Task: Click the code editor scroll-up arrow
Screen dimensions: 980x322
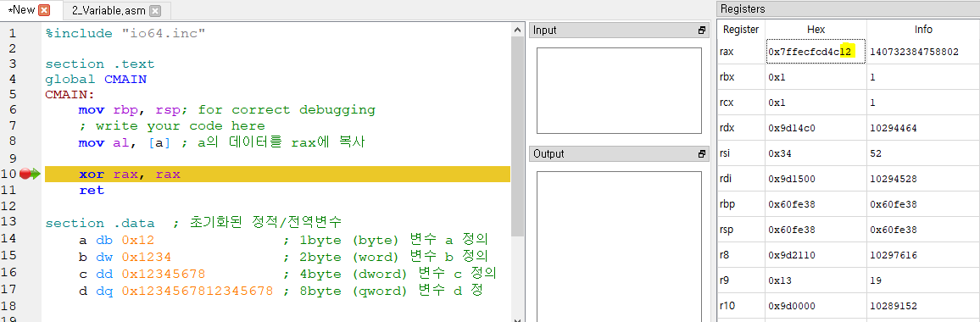Action: (517, 30)
